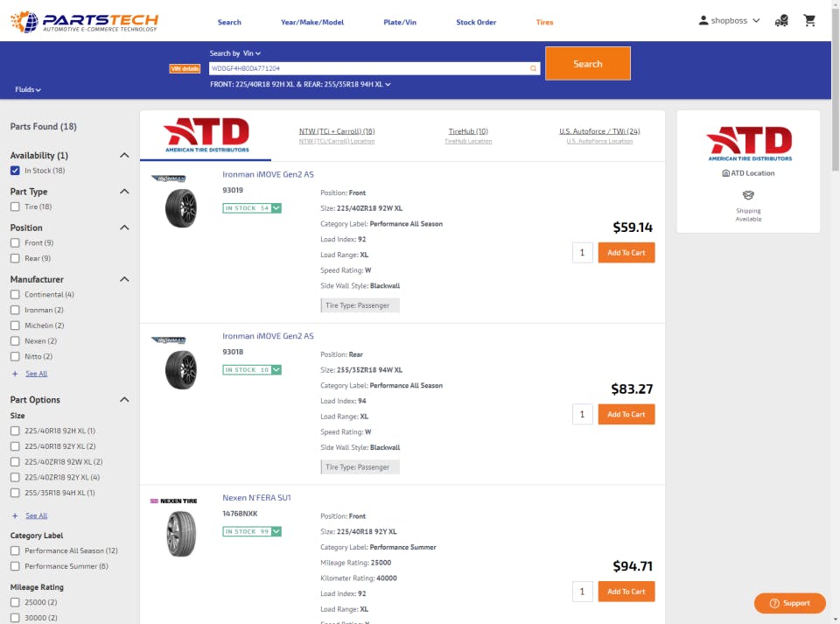Click the PartsTech logo

pos(85,22)
